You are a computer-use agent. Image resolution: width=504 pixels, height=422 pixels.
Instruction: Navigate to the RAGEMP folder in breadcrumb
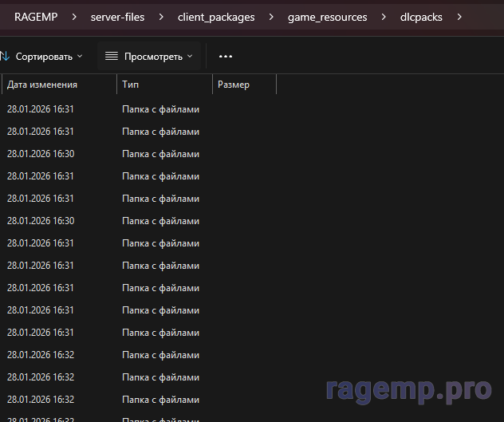[36, 17]
